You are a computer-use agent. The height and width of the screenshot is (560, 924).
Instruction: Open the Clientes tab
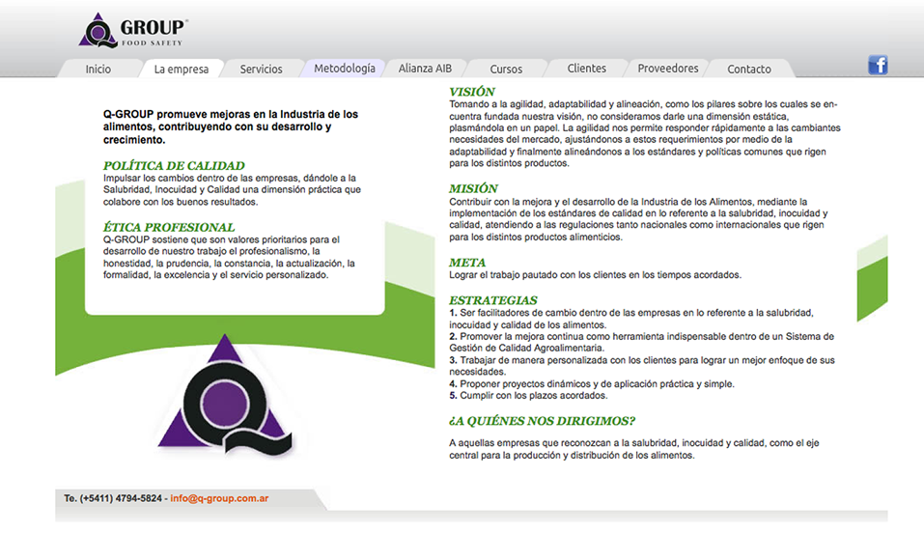(586, 69)
